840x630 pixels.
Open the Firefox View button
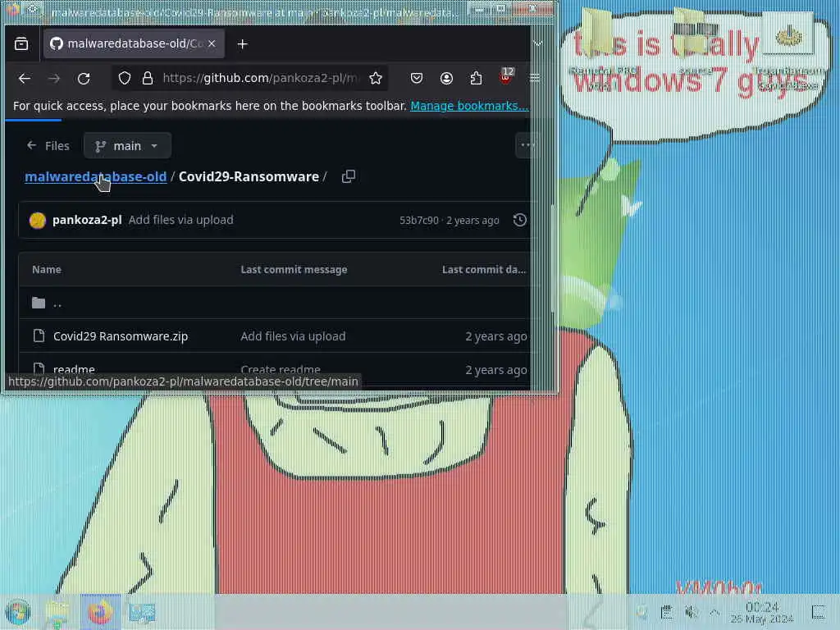[x=21, y=44]
